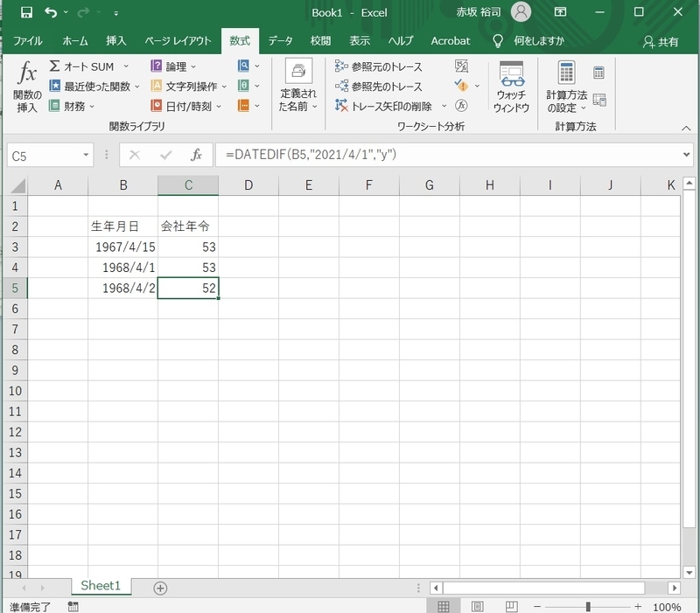
Task: Click the fx insert function button in formula bar
Action: (196, 155)
